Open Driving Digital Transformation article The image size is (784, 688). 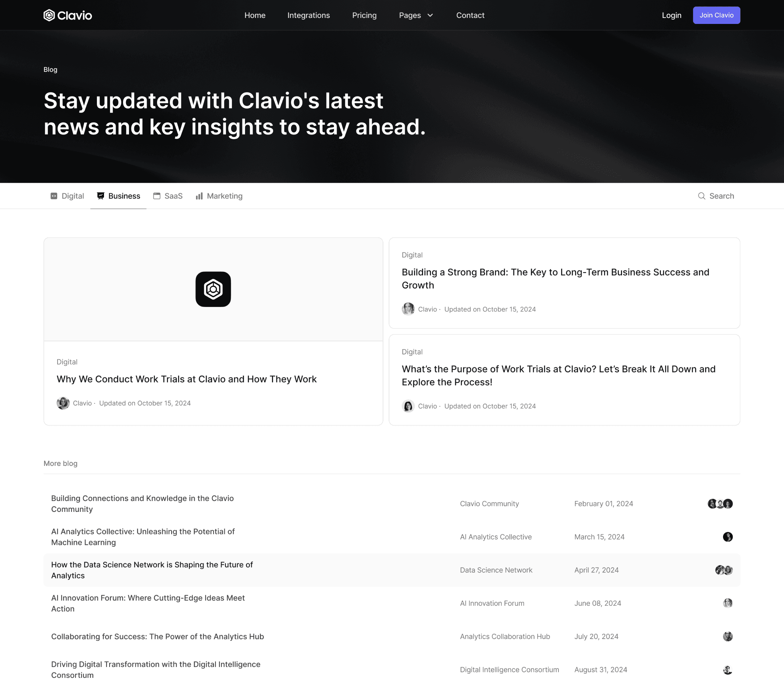click(156, 670)
